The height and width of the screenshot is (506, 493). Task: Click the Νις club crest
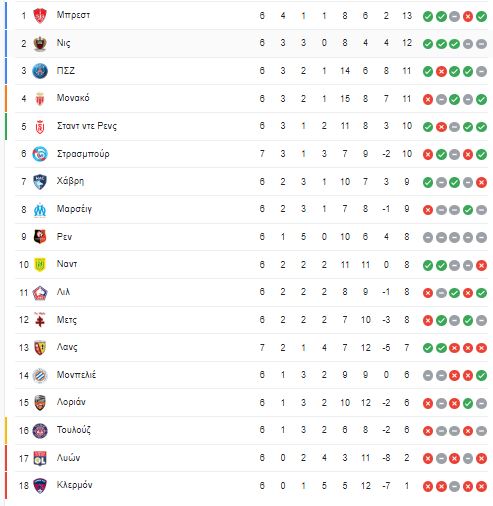(x=40, y=43)
